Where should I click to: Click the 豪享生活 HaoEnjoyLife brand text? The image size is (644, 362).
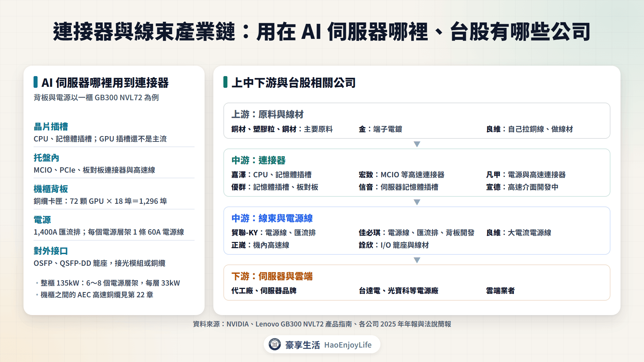[x=328, y=345]
